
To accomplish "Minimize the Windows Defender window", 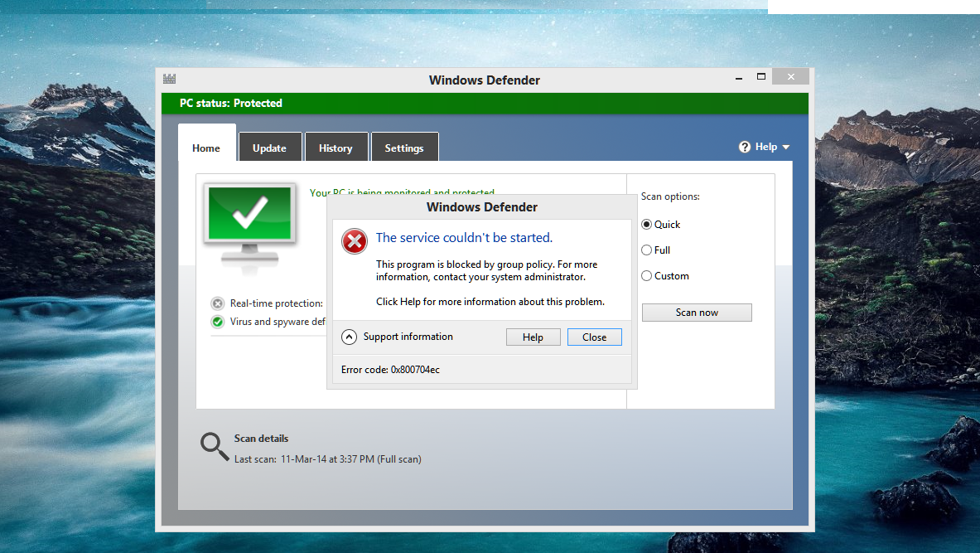I will coord(739,78).
